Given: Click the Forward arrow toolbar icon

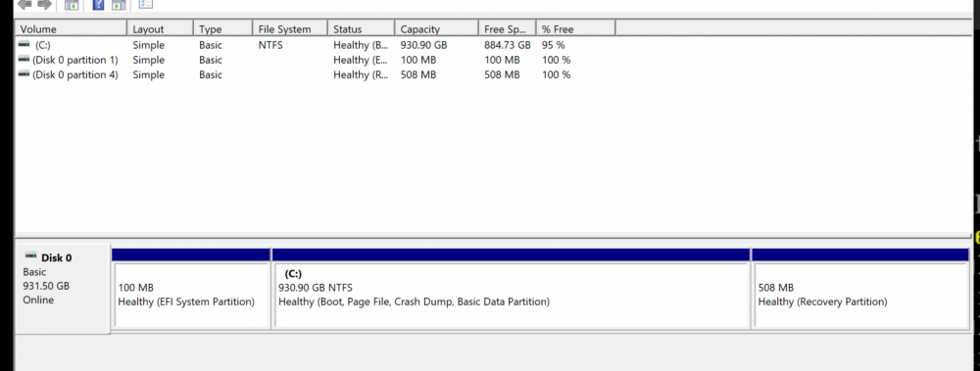Looking at the screenshot, I should [x=44, y=4].
